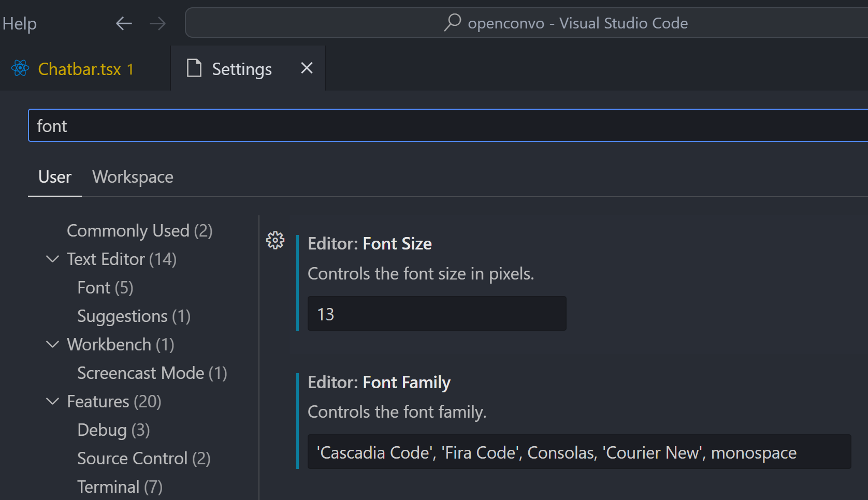Viewport: 868px width, 500px height.
Task: Click the search magnifier icon in title bar
Action: [452, 22]
